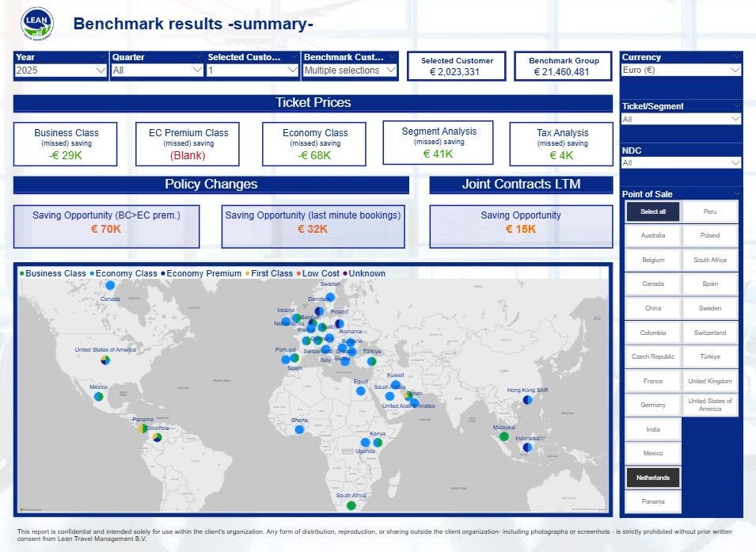
Task: Select Belgium in Point of Sale
Action: (653, 260)
